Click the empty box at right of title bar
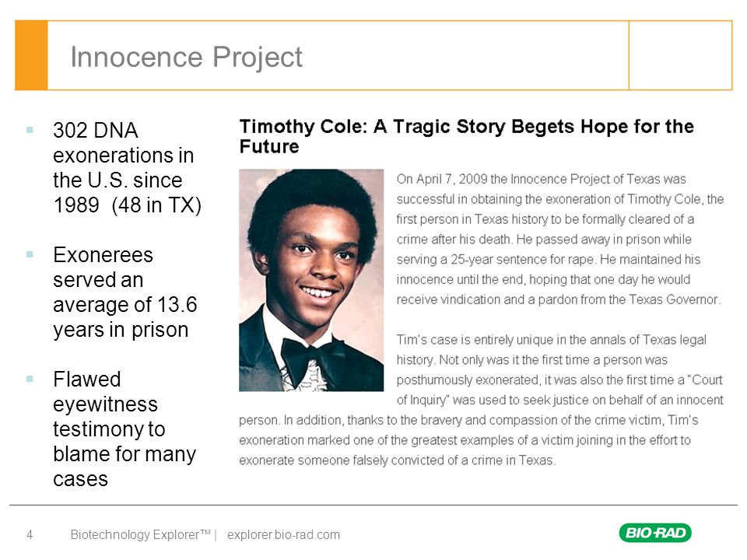This screenshot has height=560, width=747. (680, 55)
